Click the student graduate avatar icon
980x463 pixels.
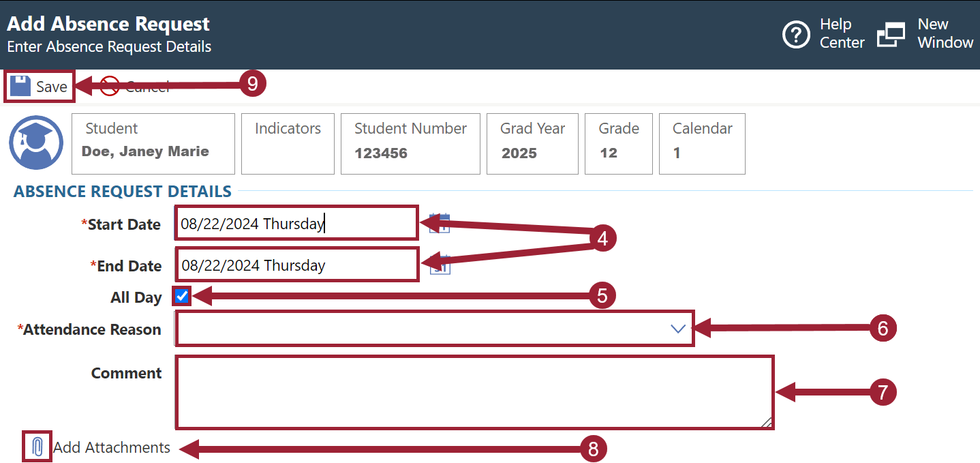[36, 142]
